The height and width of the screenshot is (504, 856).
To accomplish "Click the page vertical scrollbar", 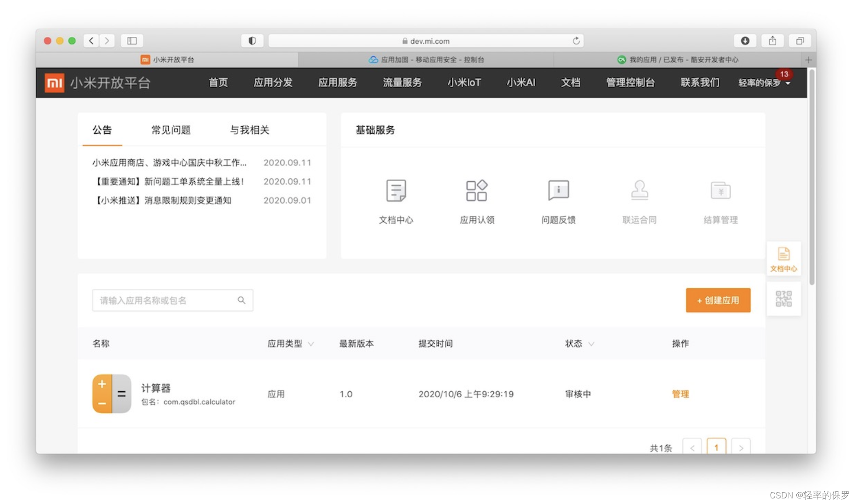I will (x=812, y=177).
